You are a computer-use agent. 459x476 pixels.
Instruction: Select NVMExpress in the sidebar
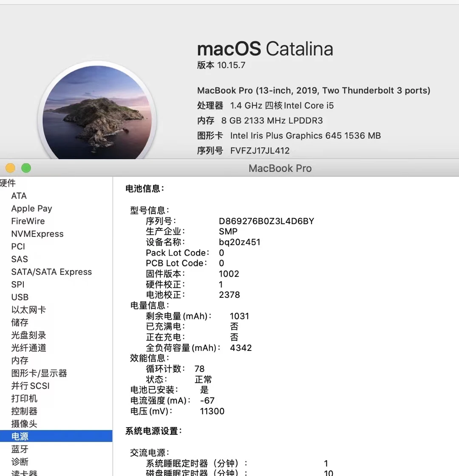pyautogui.click(x=37, y=234)
